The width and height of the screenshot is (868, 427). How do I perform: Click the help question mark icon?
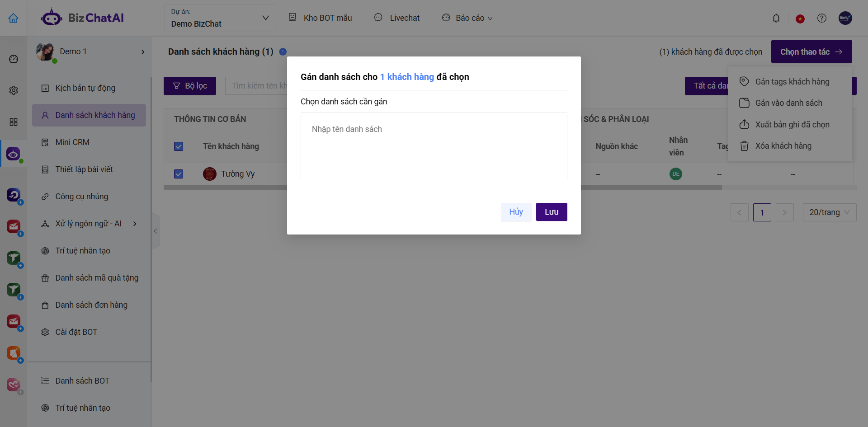821,19
